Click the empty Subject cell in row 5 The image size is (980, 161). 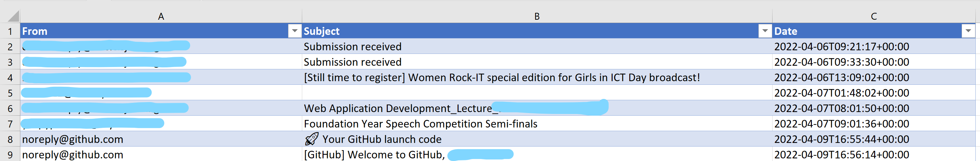coord(537,93)
